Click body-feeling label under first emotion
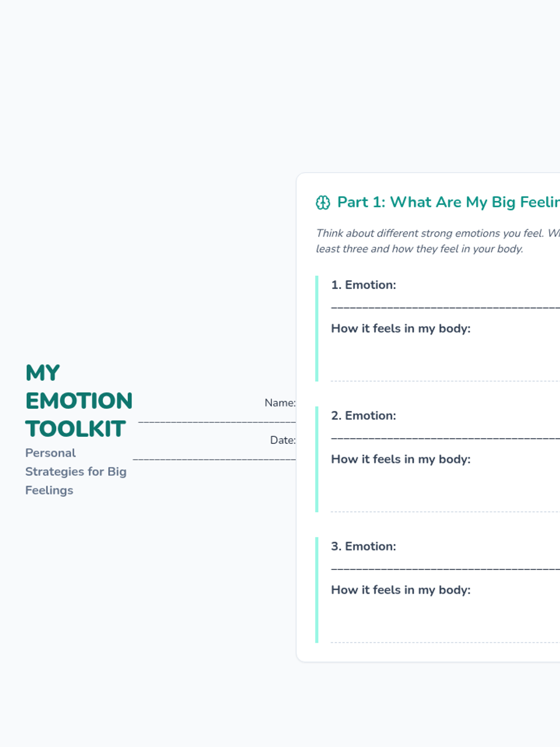The width and height of the screenshot is (560, 747). 401,329
